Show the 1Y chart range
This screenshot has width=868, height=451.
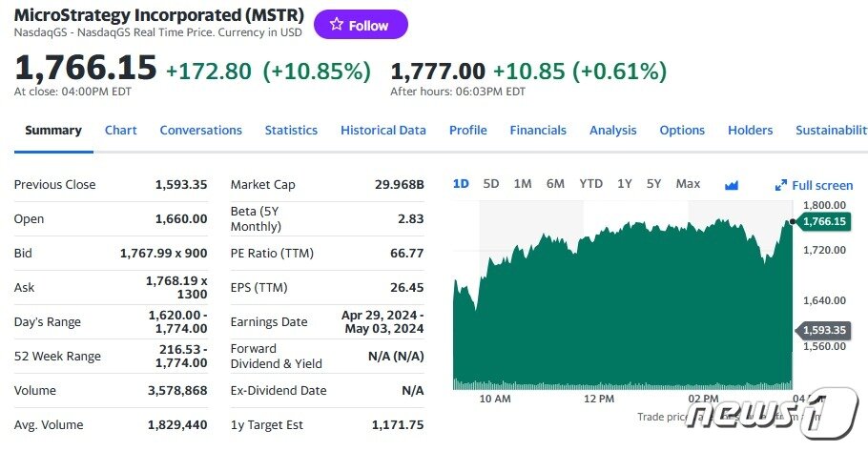[625, 184]
